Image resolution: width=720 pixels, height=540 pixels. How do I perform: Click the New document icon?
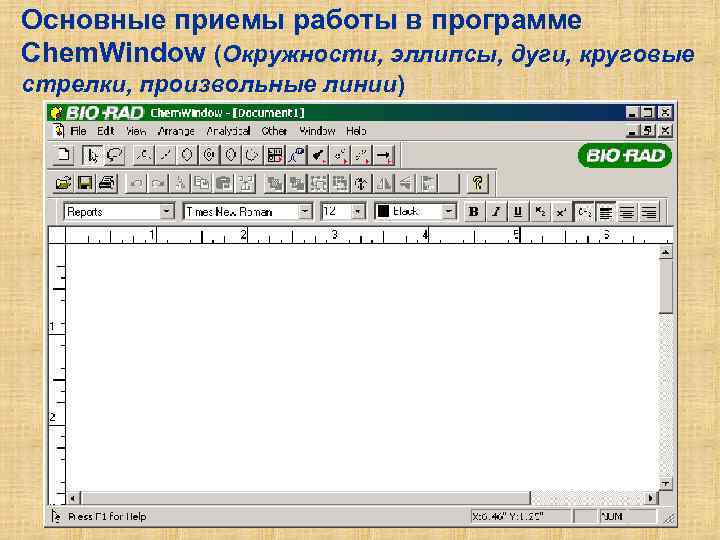64,155
